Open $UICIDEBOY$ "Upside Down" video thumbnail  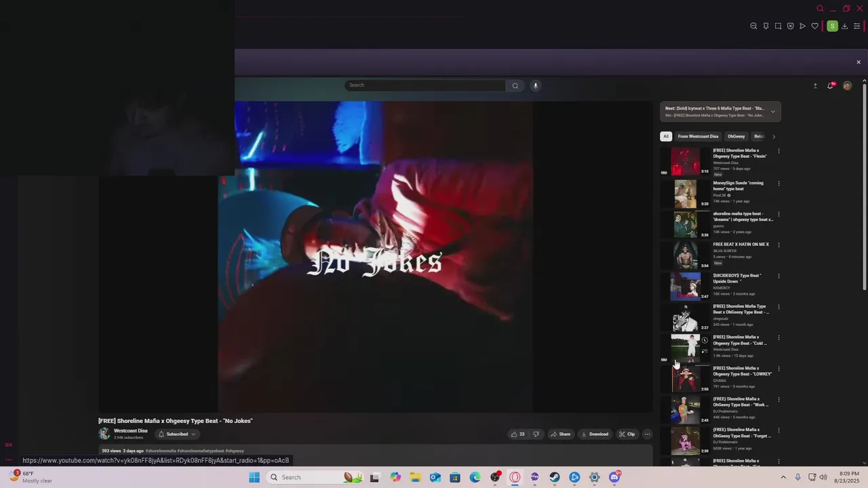(x=686, y=285)
